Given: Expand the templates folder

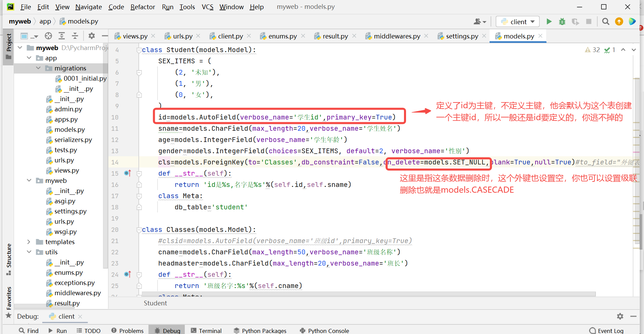Looking at the screenshot, I should pyautogui.click(x=29, y=242).
